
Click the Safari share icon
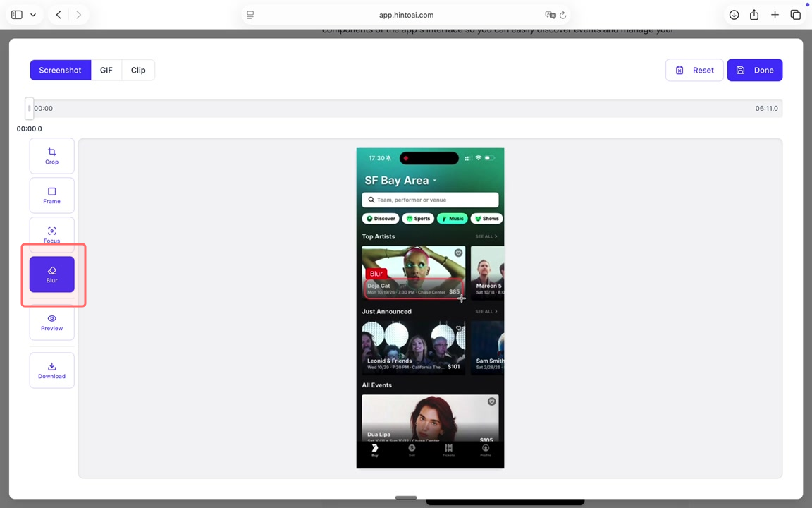point(754,15)
